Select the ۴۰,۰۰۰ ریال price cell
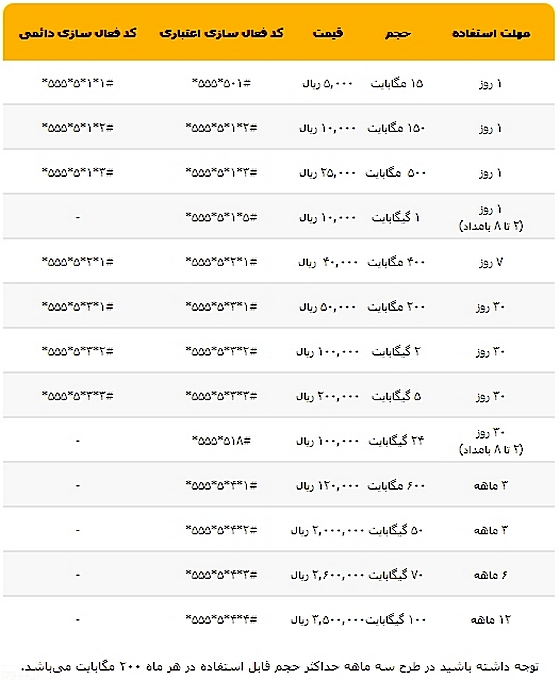The width and height of the screenshot is (560, 680). (x=328, y=262)
